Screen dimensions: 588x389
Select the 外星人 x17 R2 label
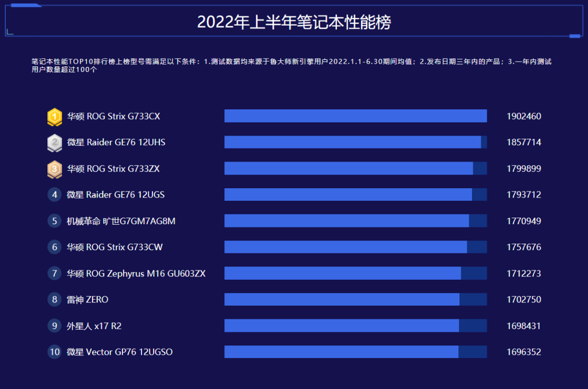94,326
